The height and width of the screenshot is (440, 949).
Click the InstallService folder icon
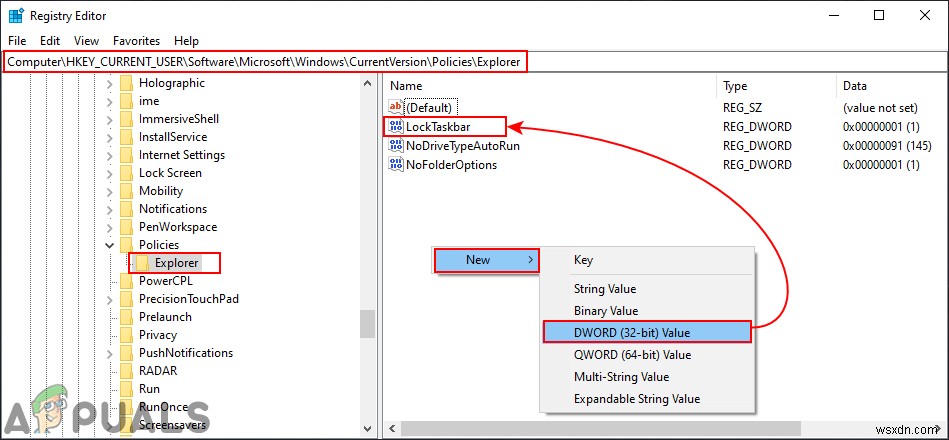pos(126,137)
